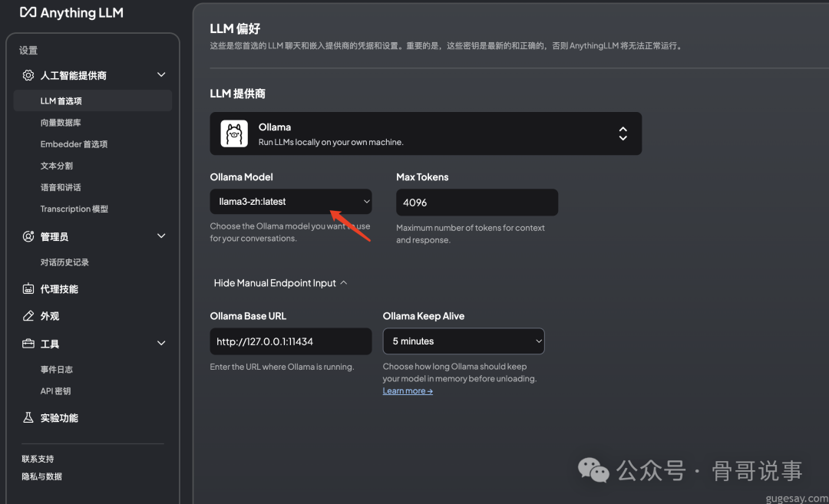This screenshot has width=829, height=504.
Task: Click the Ollama Keep Alive label
Action: coord(424,316)
